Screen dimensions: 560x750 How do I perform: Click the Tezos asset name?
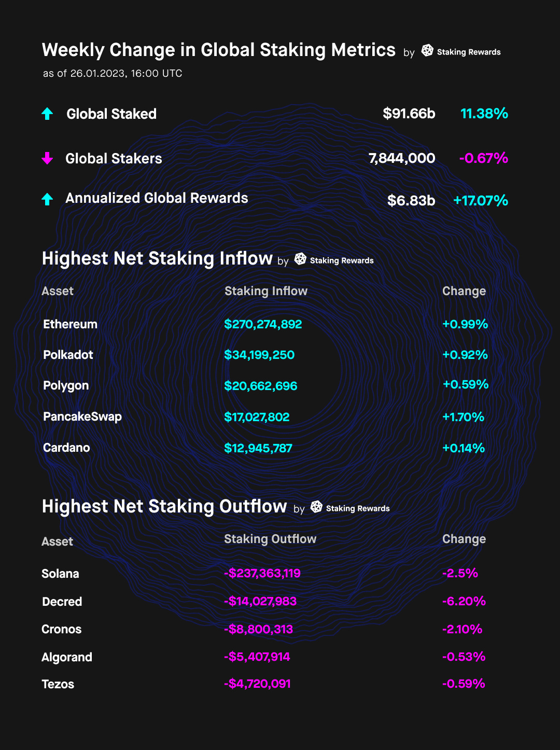click(x=58, y=684)
